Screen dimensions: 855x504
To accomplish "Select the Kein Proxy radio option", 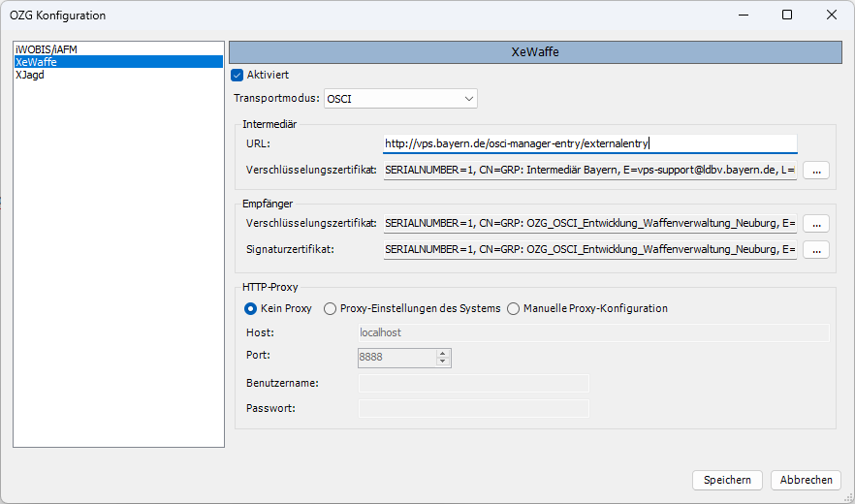I will coord(250,308).
